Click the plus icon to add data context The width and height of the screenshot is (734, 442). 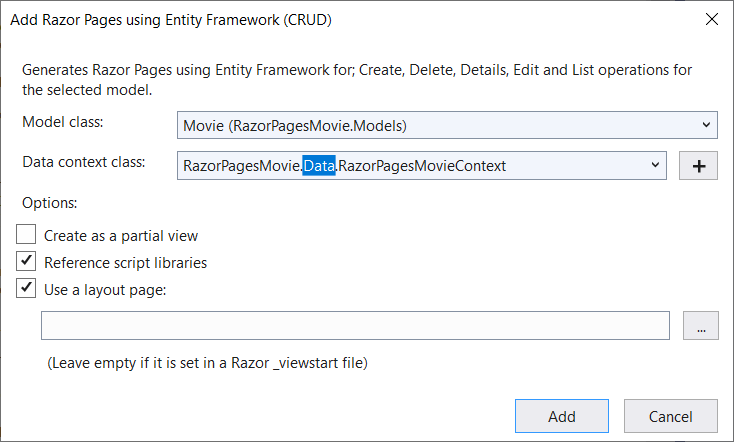pos(698,166)
